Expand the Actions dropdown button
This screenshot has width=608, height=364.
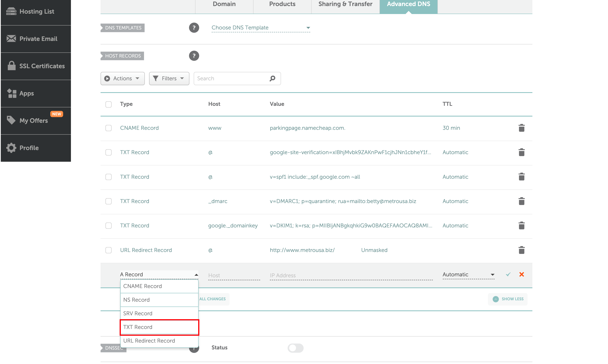pos(122,79)
